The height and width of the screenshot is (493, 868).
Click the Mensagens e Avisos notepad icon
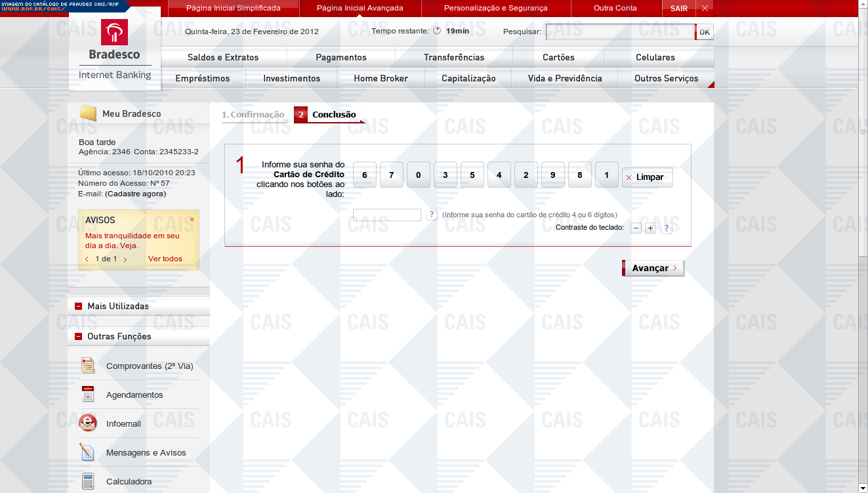[x=88, y=452]
